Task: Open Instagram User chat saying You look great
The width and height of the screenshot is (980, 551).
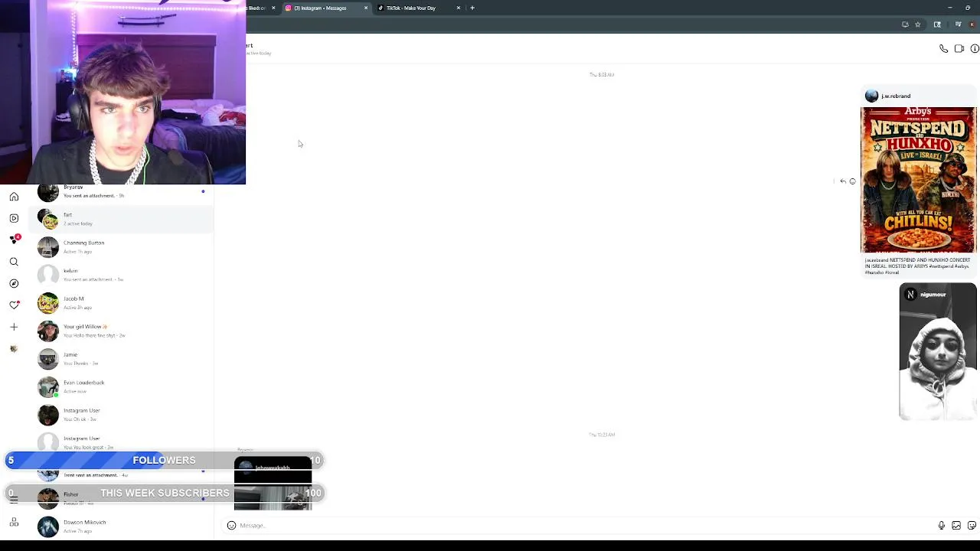Action: coord(122,442)
